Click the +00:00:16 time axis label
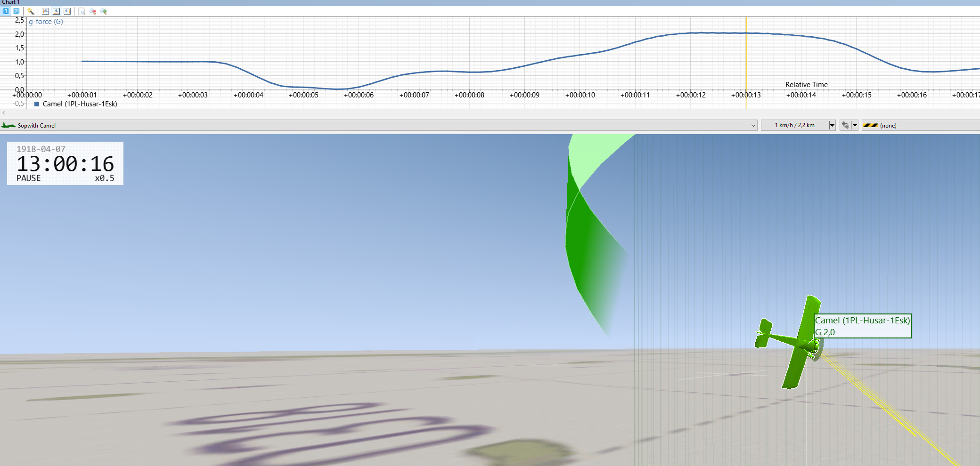This screenshot has width=980, height=466. (912, 95)
